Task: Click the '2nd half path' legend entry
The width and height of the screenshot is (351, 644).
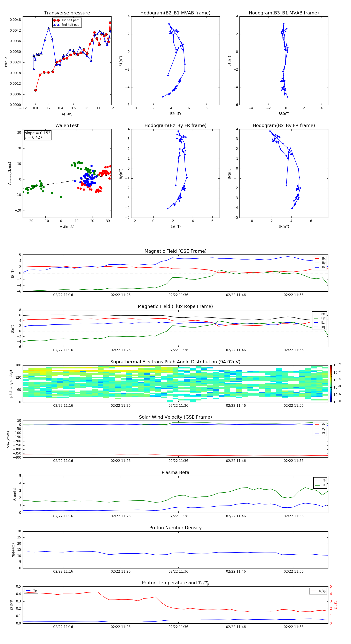Action: [67, 25]
